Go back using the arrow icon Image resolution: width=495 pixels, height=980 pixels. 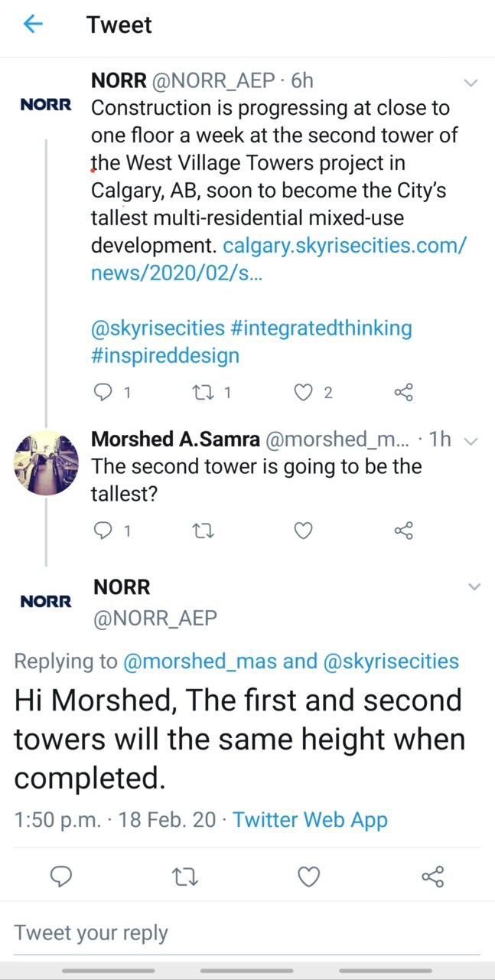(33, 24)
